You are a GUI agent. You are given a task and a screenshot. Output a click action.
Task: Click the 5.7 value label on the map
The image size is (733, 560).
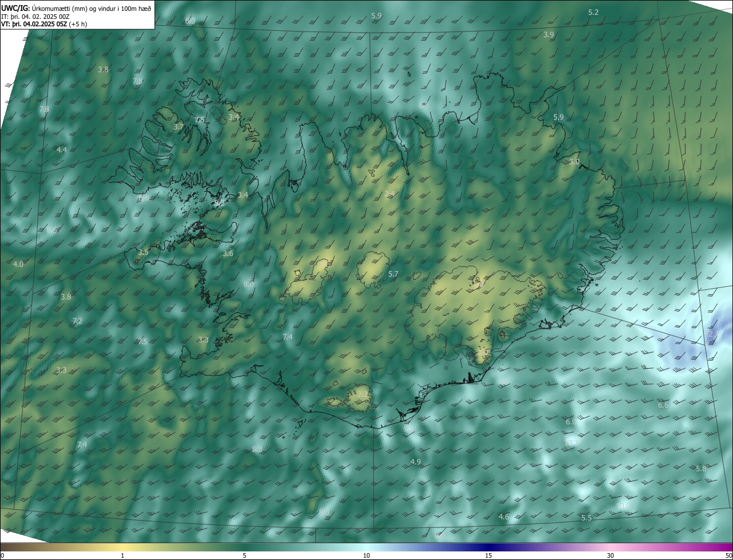(x=393, y=274)
